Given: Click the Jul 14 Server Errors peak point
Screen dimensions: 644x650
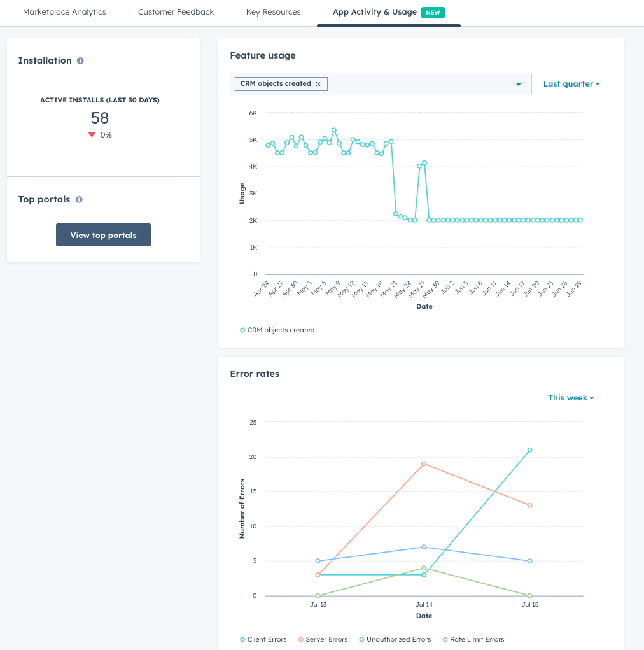Looking at the screenshot, I should 424,463.
